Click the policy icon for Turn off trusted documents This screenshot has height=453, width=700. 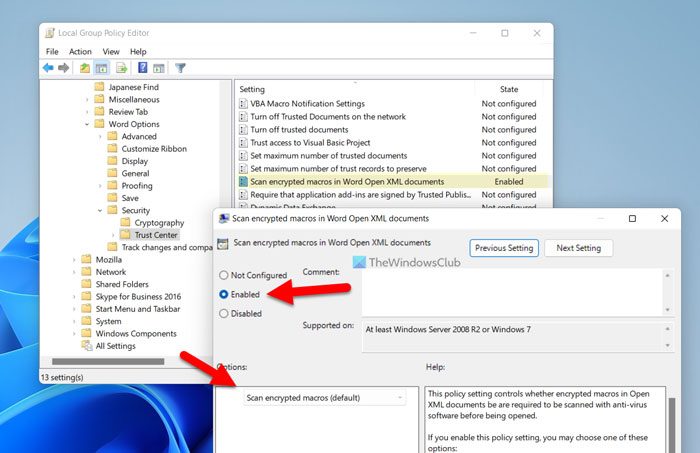243,129
